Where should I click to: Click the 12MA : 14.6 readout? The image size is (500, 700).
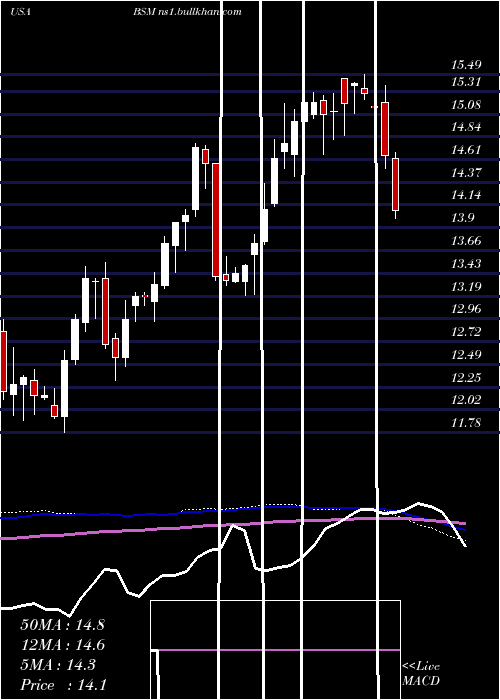62,645
